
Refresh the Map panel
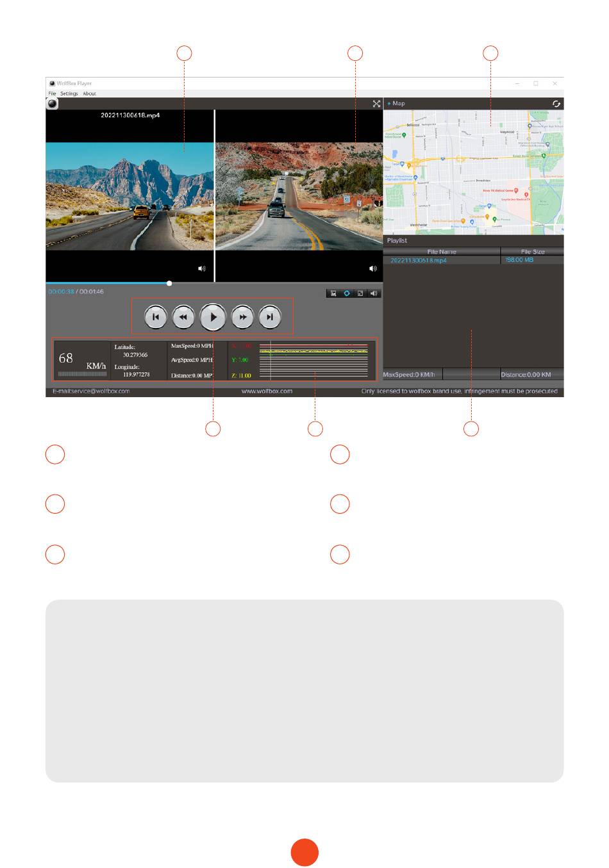coord(556,104)
